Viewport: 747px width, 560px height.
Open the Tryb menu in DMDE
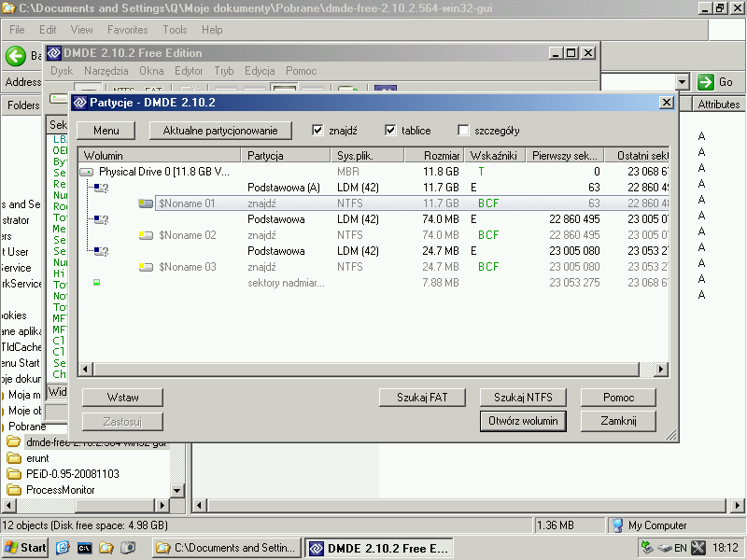click(x=224, y=71)
